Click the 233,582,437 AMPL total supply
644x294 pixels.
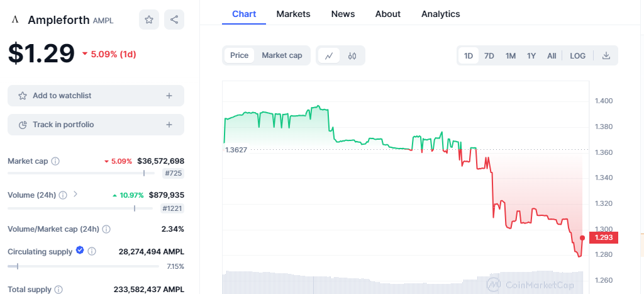click(x=148, y=290)
